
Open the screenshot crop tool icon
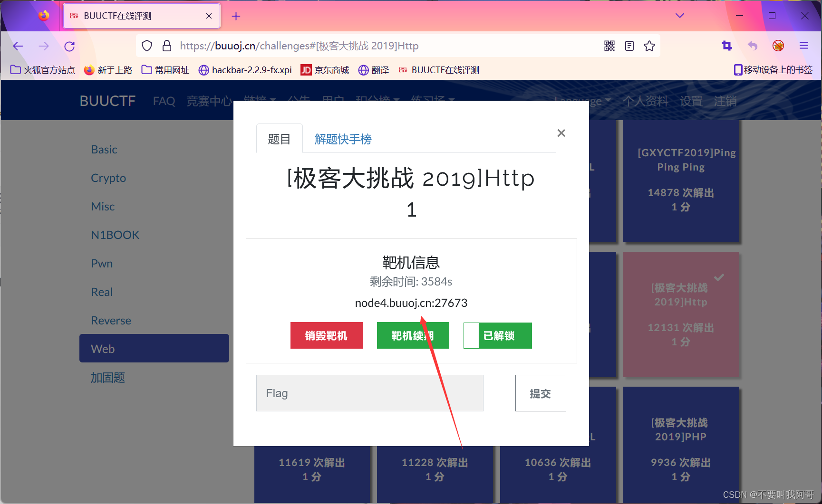coord(726,46)
